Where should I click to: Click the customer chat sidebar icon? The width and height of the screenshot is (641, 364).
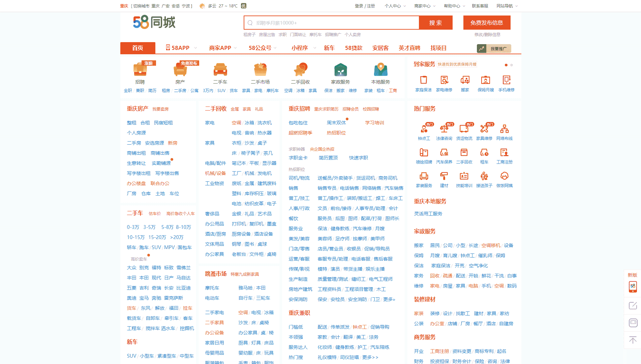click(633, 323)
